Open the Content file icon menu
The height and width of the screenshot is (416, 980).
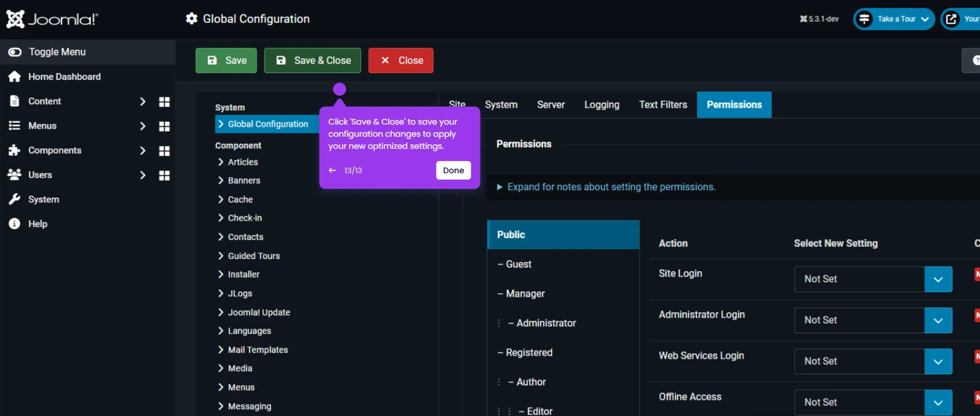click(x=14, y=101)
